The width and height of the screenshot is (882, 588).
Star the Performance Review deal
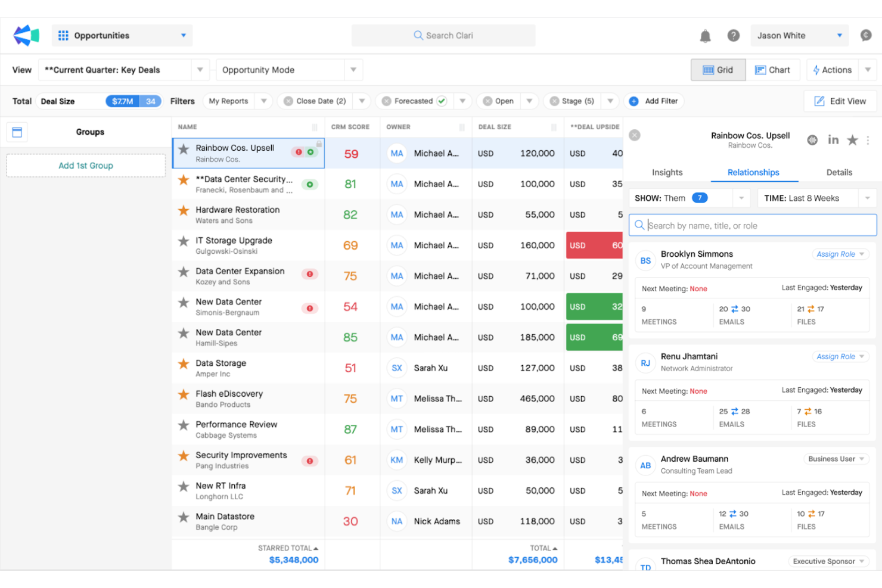point(184,425)
